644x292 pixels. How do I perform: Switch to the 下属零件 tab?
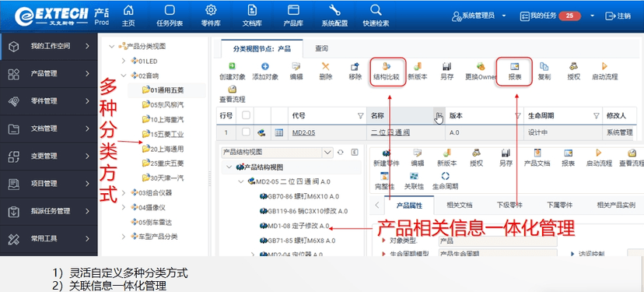559,205
